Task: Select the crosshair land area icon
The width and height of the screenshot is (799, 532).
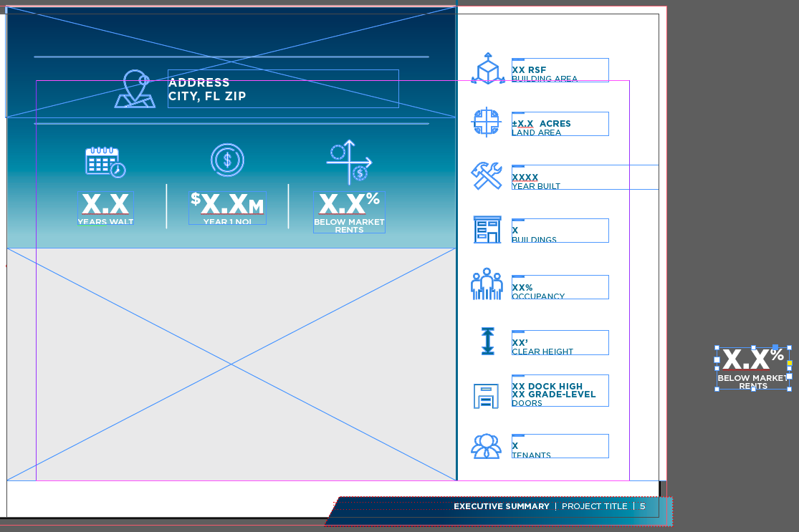Action: (486, 122)
